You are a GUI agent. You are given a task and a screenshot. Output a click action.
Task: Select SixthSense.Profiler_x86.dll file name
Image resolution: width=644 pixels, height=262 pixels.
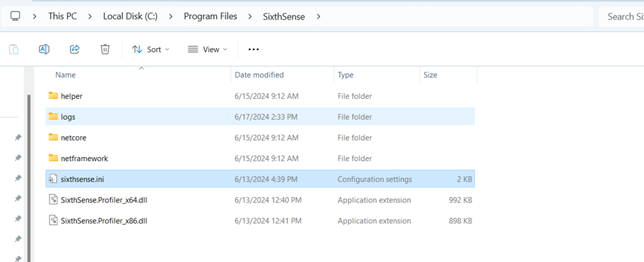click(x=104, y=221)
